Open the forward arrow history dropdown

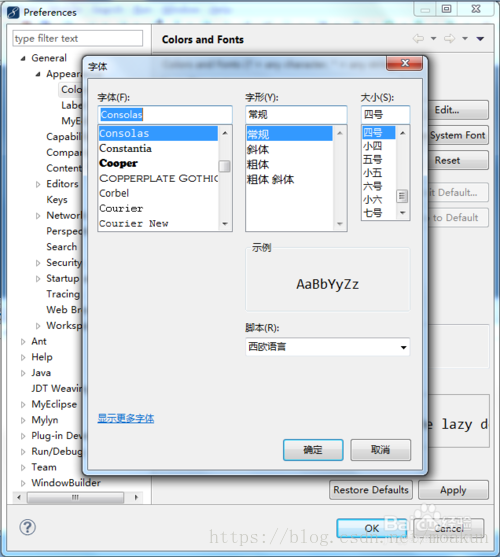pyautogui.click(x=464, y=38)
